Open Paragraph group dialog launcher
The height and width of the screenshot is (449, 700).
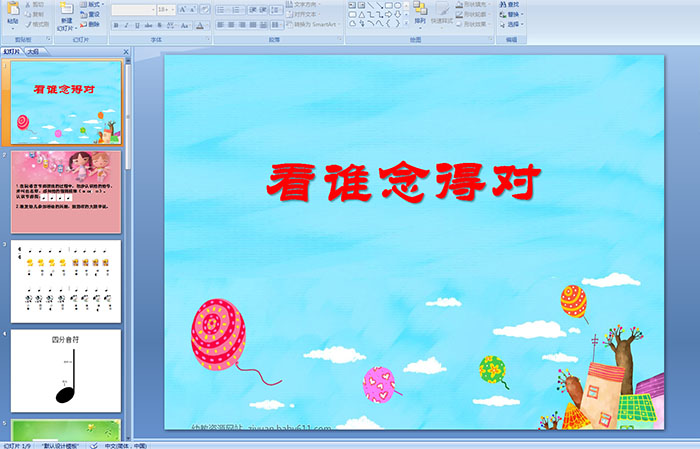coord(340,39)
